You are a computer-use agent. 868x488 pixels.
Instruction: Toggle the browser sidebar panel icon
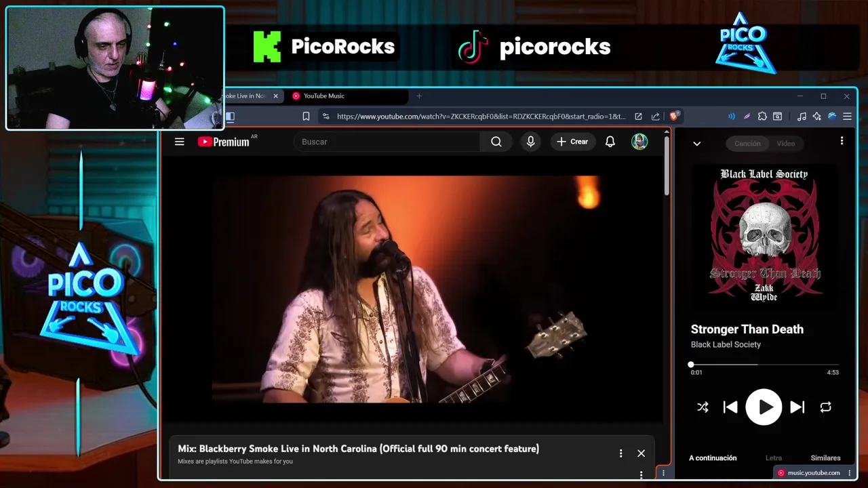pyautogui.click(x=230, y=117)
